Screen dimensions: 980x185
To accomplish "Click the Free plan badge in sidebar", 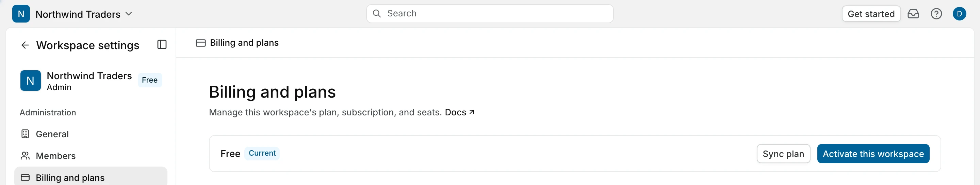I will (x=149, y=80).
